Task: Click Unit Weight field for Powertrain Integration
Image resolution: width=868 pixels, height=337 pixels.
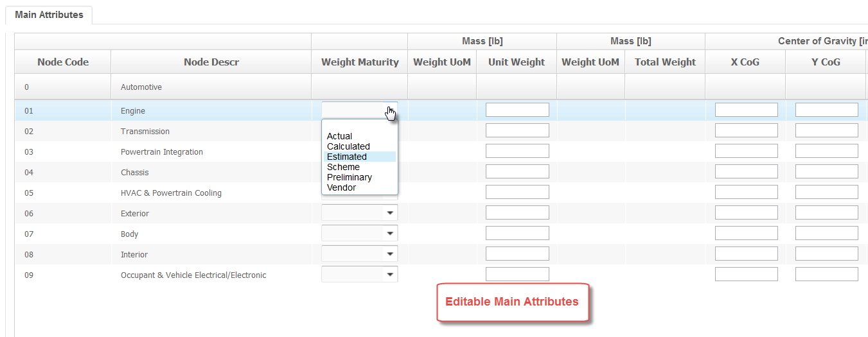Action: pos(517,151)
